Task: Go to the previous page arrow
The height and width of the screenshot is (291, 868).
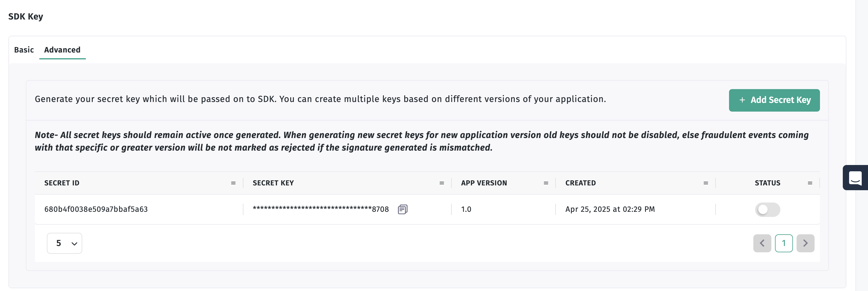Action: 762,243
